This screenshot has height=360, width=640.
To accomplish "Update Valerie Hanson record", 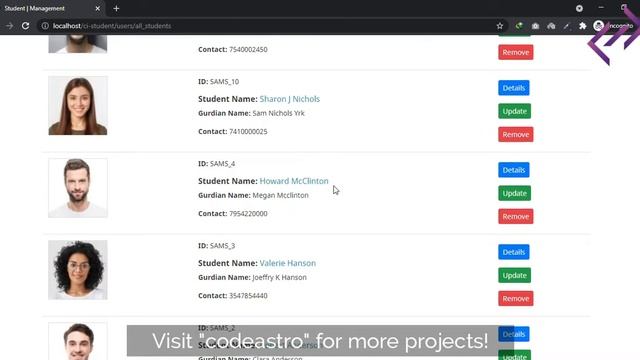I will click(x=514, y=275).
